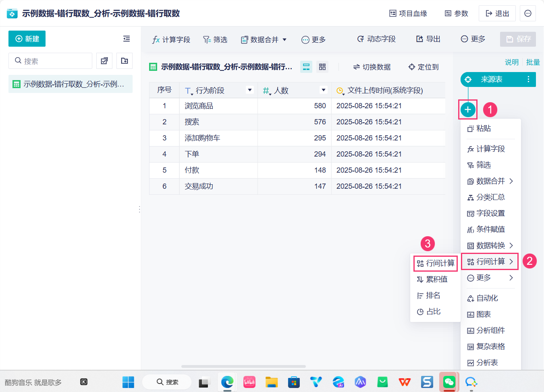Focus the 搜索 input field in sidebar
Viewport: 544px width, 392px height.
50,61
